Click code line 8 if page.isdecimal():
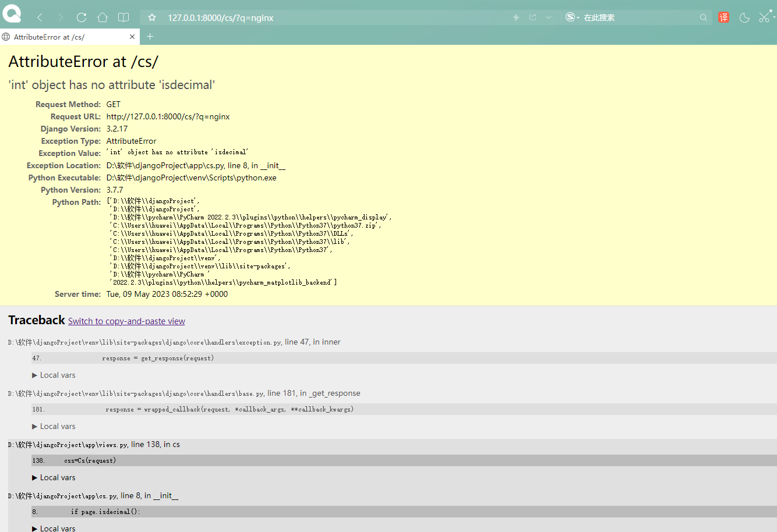The image size is (777, 532). click(404, 512)
